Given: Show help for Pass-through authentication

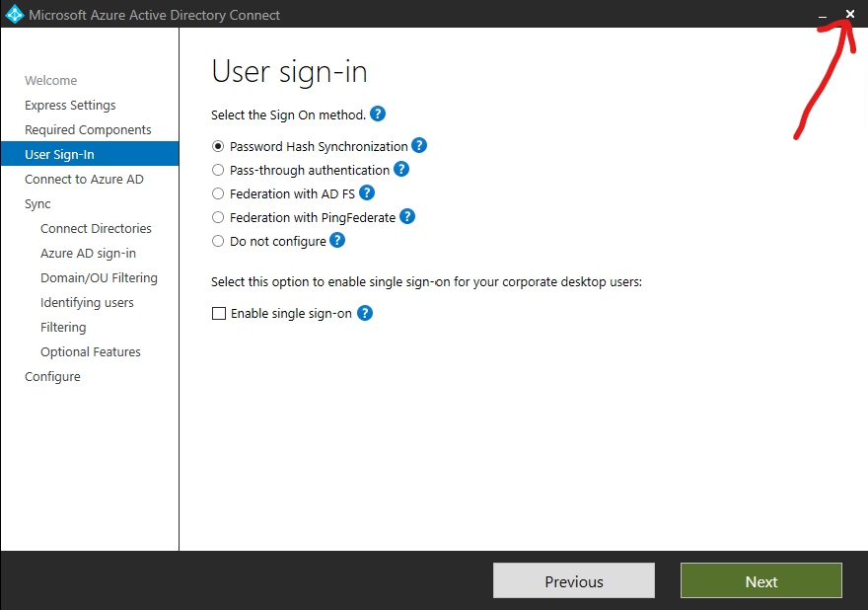Looking at the screenshot, I should point(401,169).
